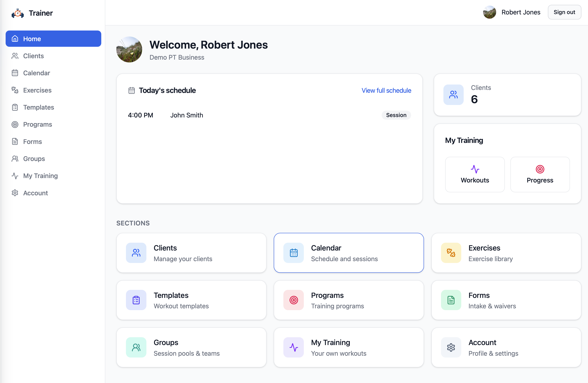Open Templates from the sidebar
The height and width of the screenshot is (383, 588).
(53, 107)
